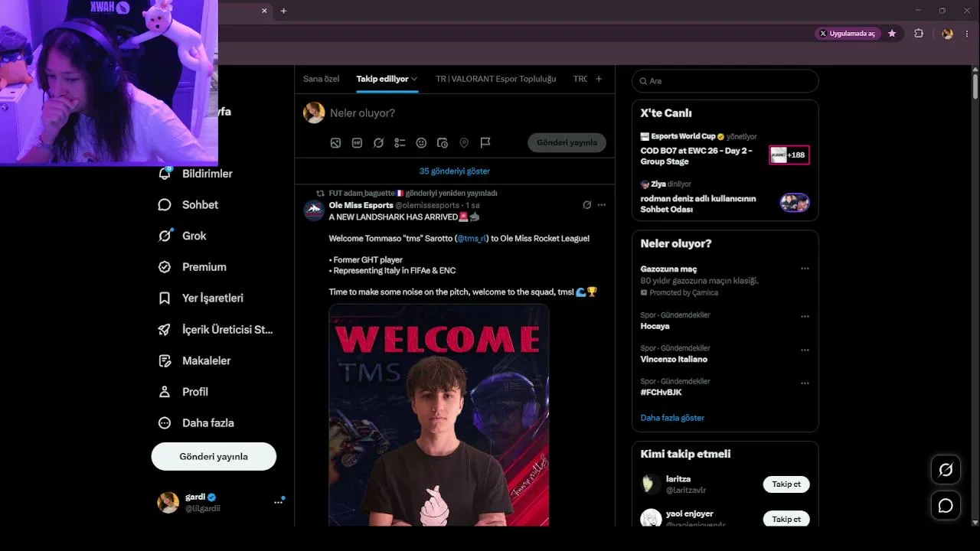Open the more options menu on the Ole Miss Esports post
980x551 pixels.
(602, 205)
